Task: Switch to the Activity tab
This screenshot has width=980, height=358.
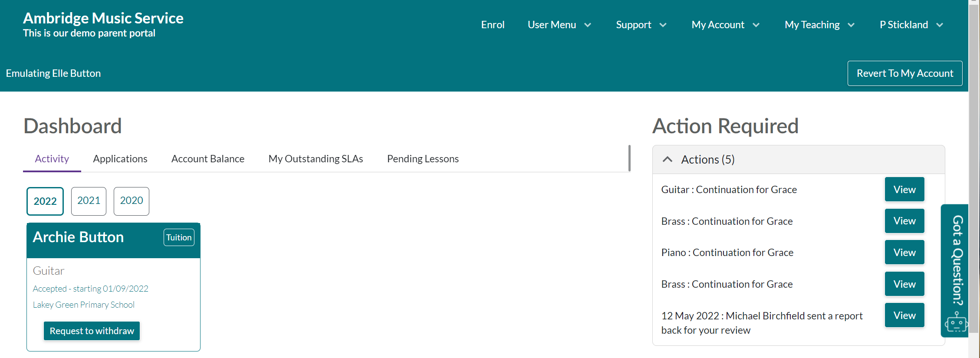Action: [x=52, y=159]
